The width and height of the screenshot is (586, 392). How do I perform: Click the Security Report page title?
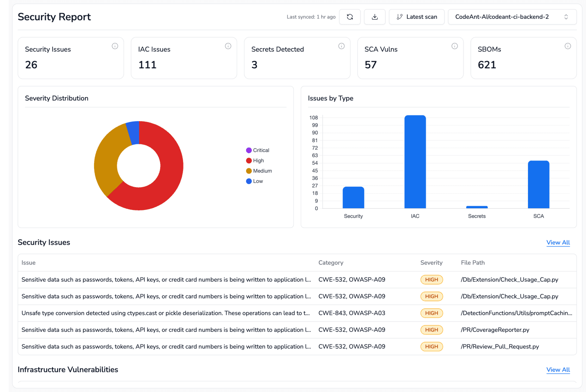(x=54, y=17)
